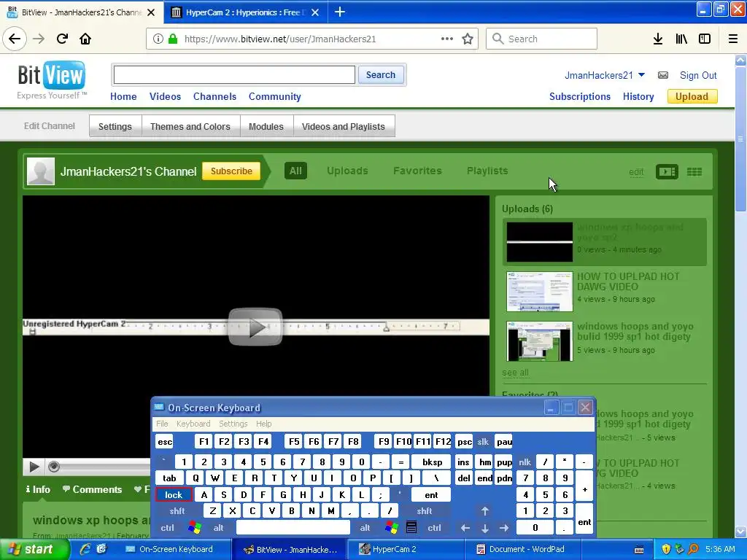Bookmark page with the star icon

coord(468,39)
